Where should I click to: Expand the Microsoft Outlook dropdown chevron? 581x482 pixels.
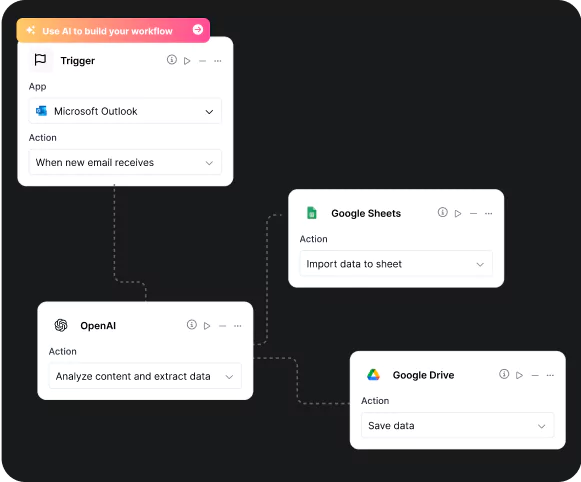point(209,112)
